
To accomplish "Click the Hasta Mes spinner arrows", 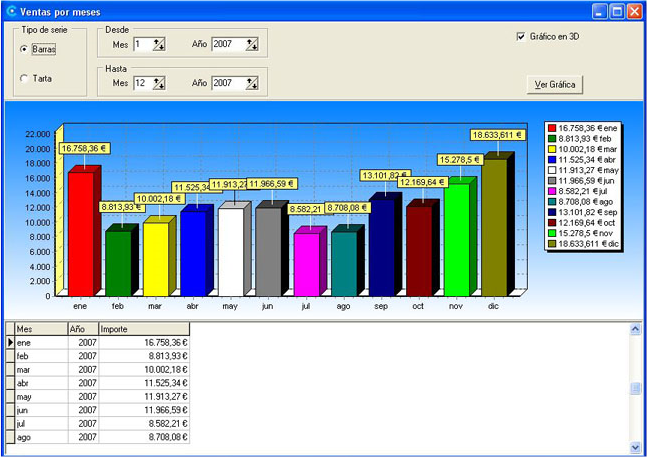I will pos(159,83).
